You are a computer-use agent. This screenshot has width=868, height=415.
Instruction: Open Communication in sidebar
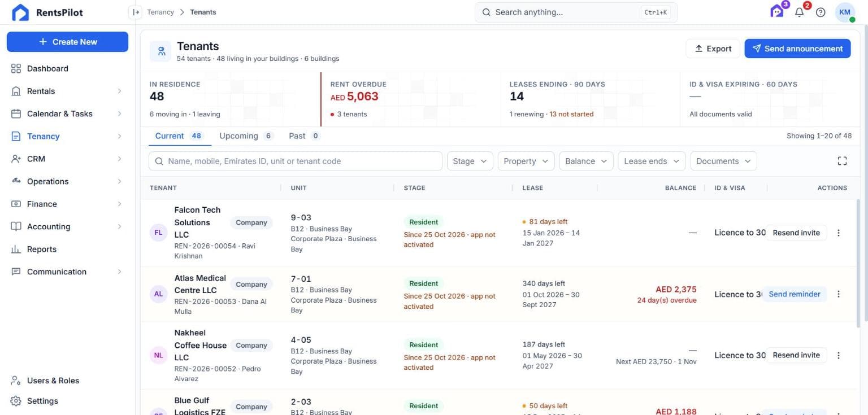tap(67, 272)
